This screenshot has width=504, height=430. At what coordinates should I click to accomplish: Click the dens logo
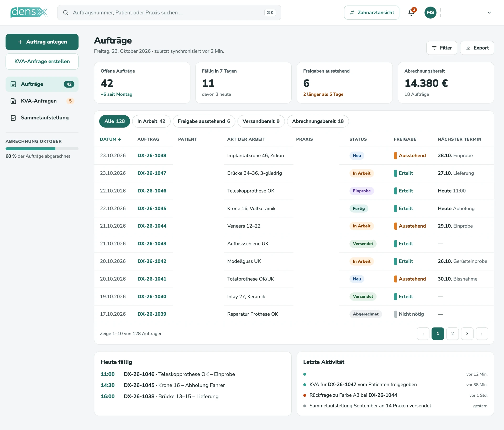coord(29,12)
